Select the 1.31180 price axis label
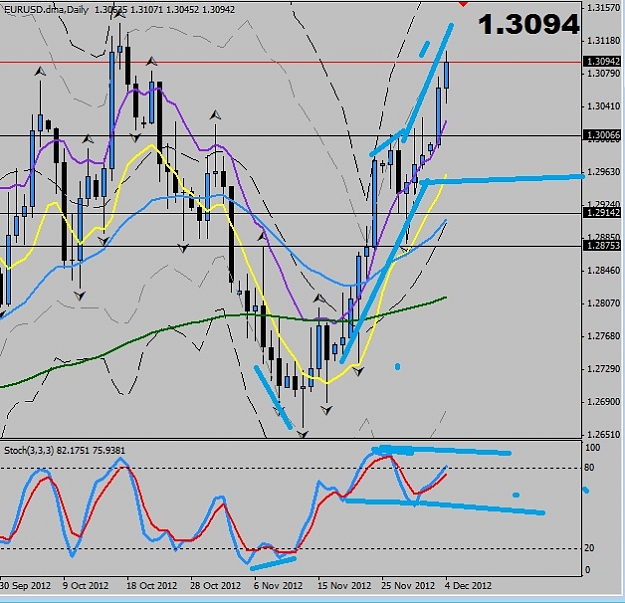The image size is (625, 603). point(604,41)
